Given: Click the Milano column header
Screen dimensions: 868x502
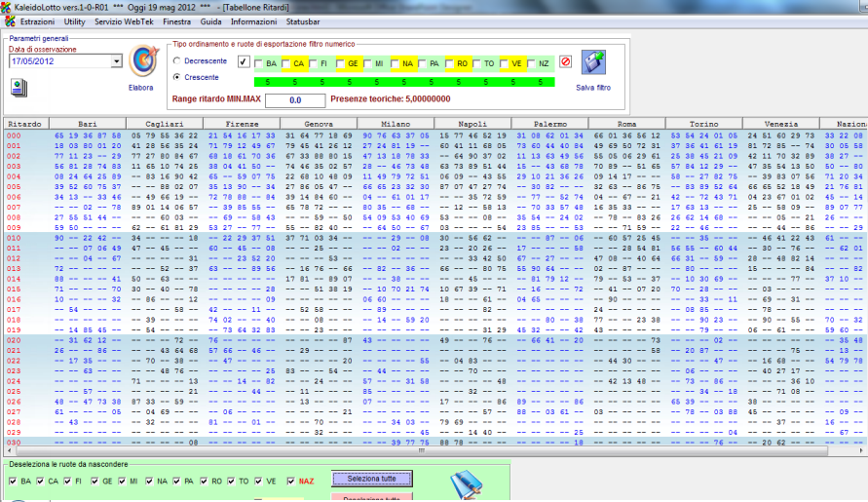Looking at the screenshot, I should (x=396, y=124).
